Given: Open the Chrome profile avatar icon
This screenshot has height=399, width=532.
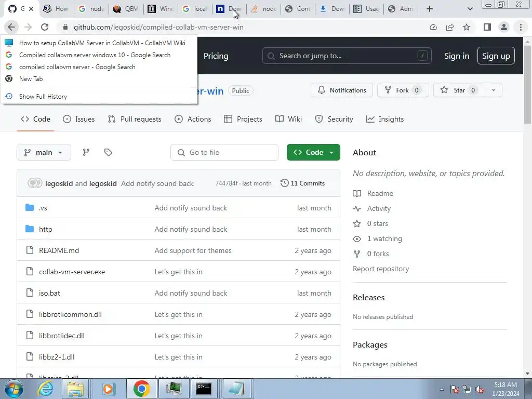Looking at the screenshot, I should [x=504, y=27].
